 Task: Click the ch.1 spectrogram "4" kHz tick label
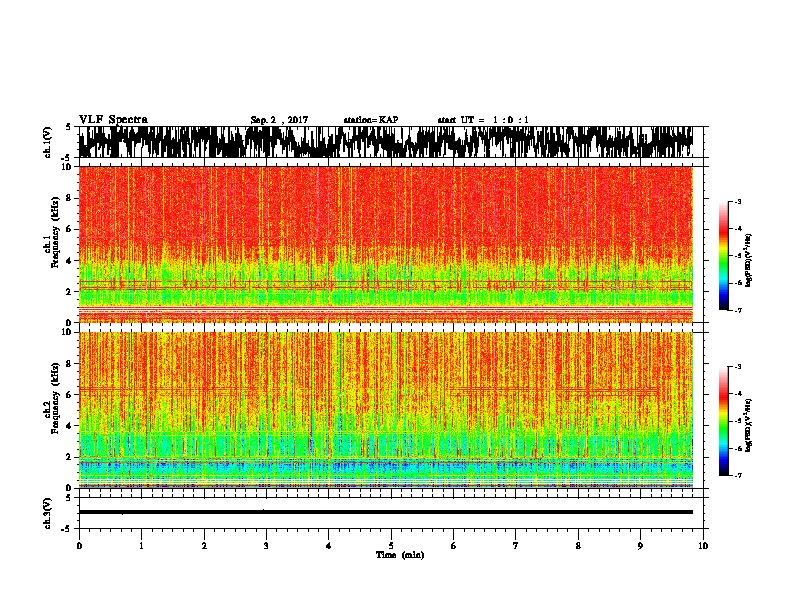69,261
